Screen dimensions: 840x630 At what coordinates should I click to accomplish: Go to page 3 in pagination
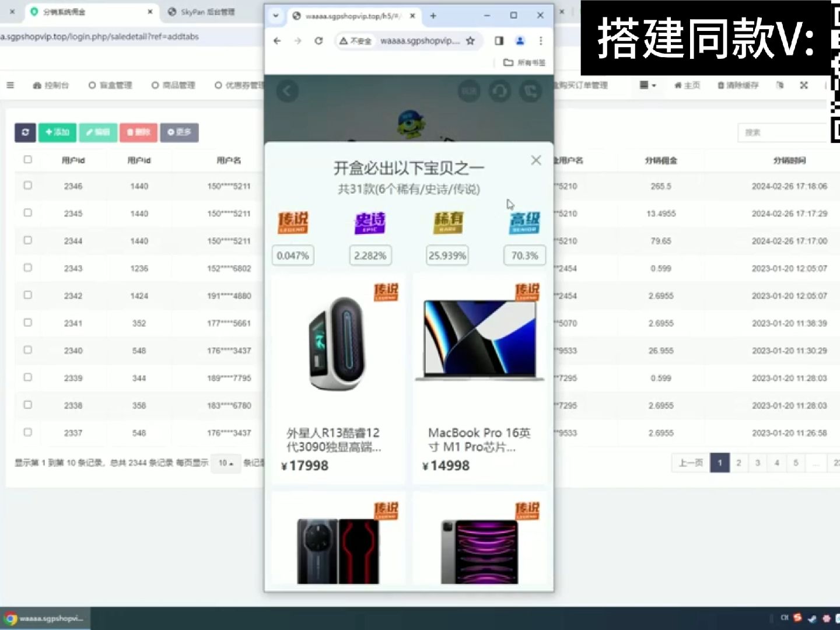click(758, 463)
